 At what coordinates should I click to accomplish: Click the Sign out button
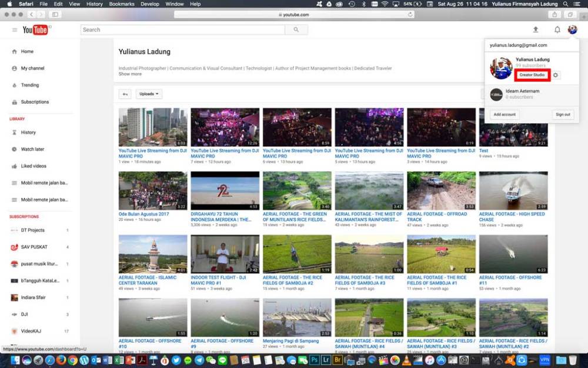point(563,114)
